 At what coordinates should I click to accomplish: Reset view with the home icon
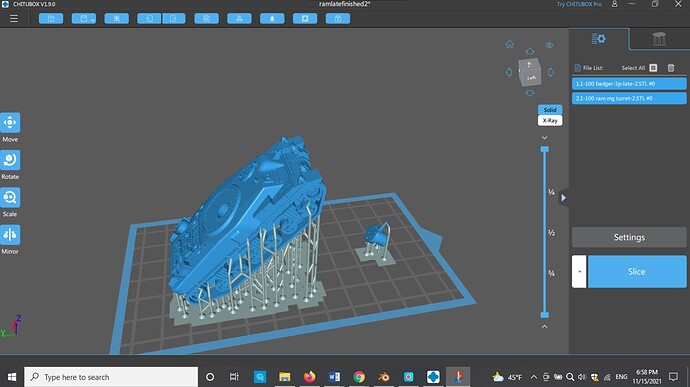coord(510,44)
